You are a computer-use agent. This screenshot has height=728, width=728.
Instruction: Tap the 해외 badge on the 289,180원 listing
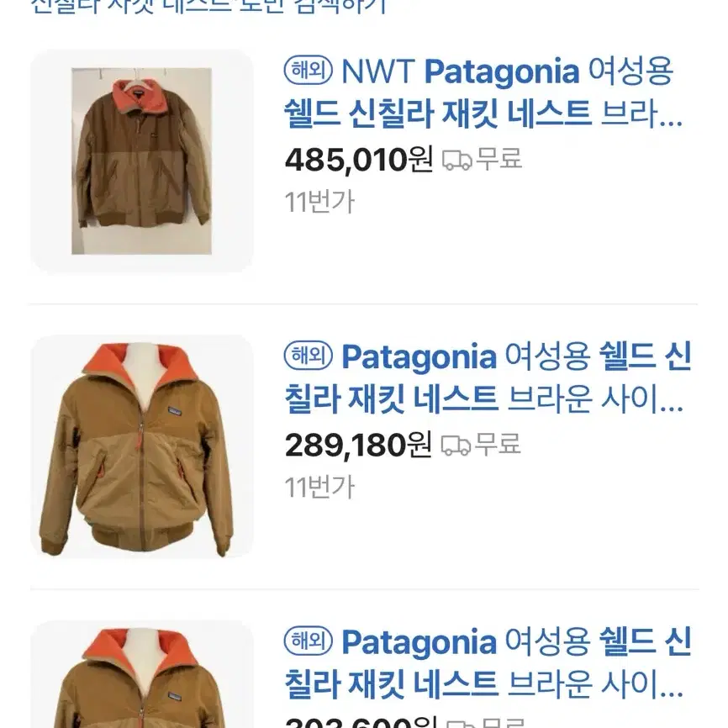pos(309,356)
